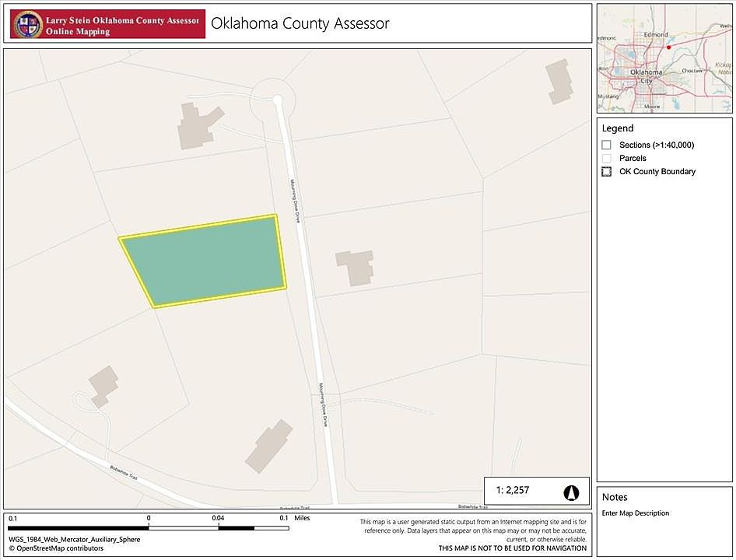Click the Oklahoma County Assessor seal logo
The width and height of the screenshot is (736, 560).
point(28,24)
